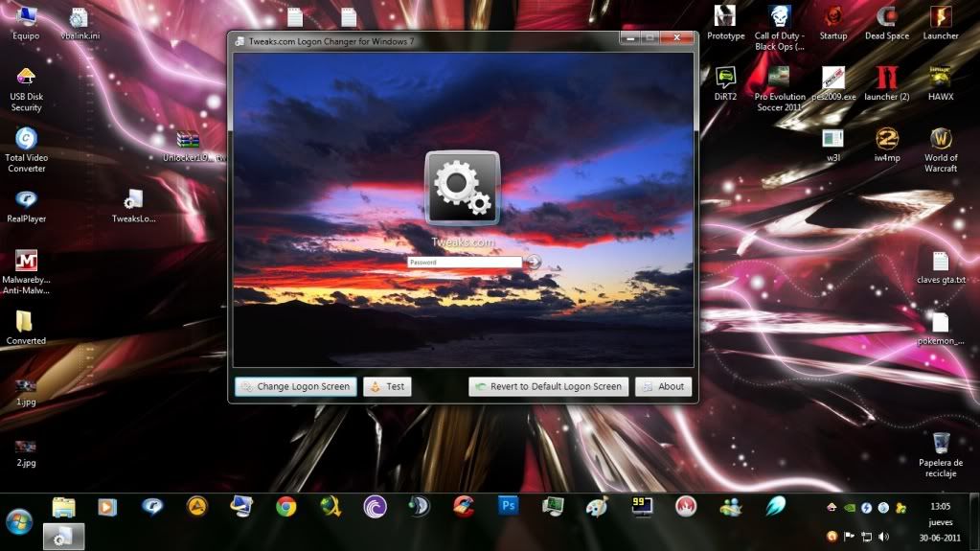Screen dimensions: 980x551
Task: Select the Papelera de reciclaje icon
Action: [x=941, y=454]
